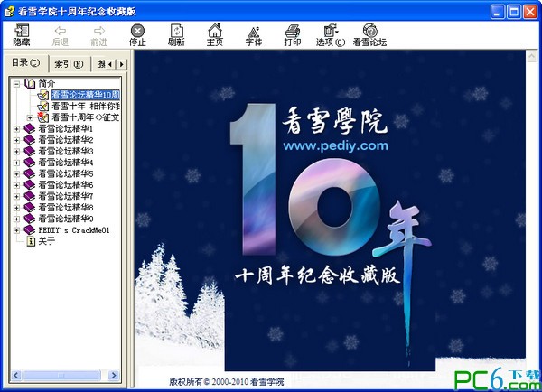
Task: Open the 关于 about entry
Action: tap(47, 241)
